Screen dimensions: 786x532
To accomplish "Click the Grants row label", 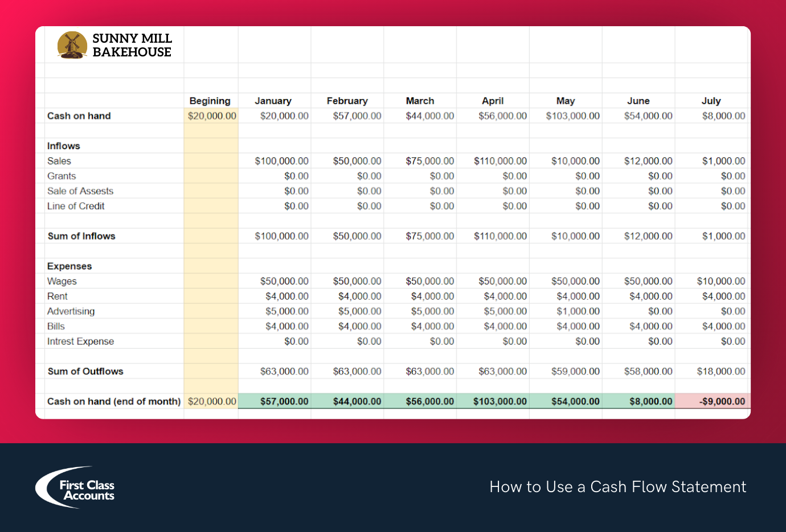I will pyautogui.click(x=61, y=176).
